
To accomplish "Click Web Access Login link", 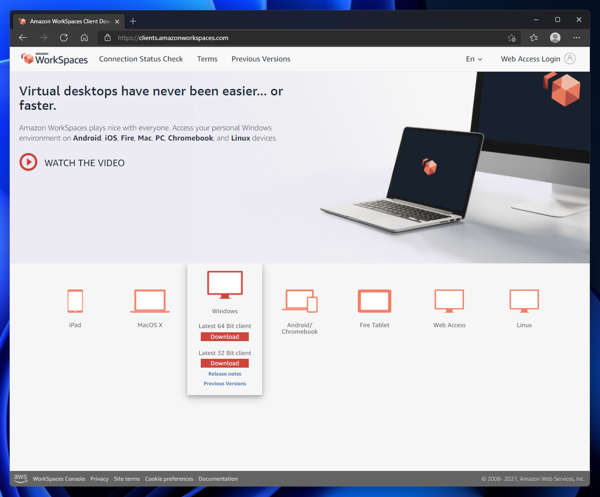I will point(530,59).
